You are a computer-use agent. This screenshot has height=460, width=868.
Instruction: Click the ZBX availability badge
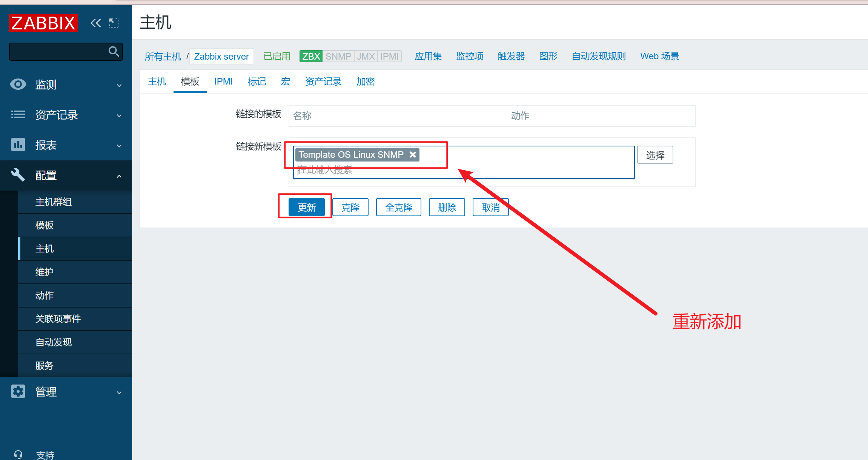pyautogui.click(x=311, y=56)
